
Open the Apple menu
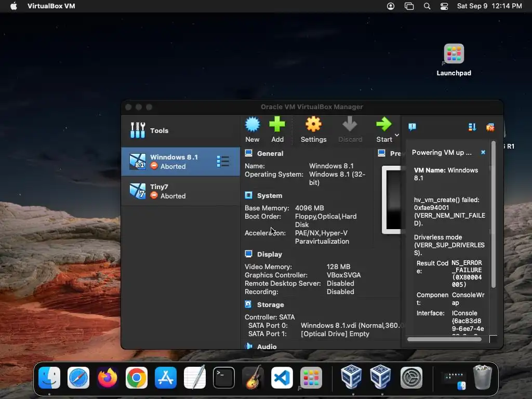[14, 6]
